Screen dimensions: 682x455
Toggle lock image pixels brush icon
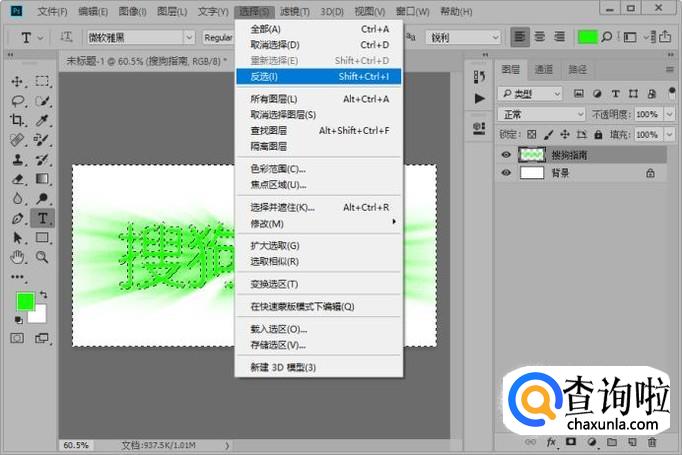(x=548, y=134)
